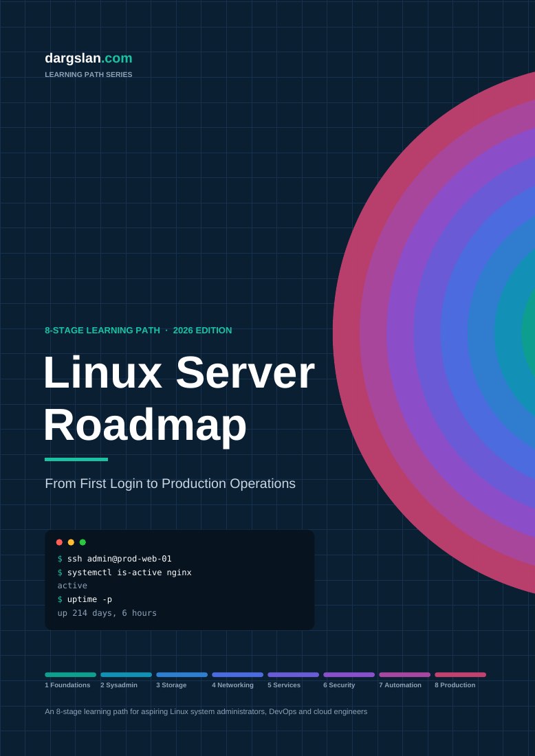Click the 'systemctl is-active nginx' command line

click(124, 572)
